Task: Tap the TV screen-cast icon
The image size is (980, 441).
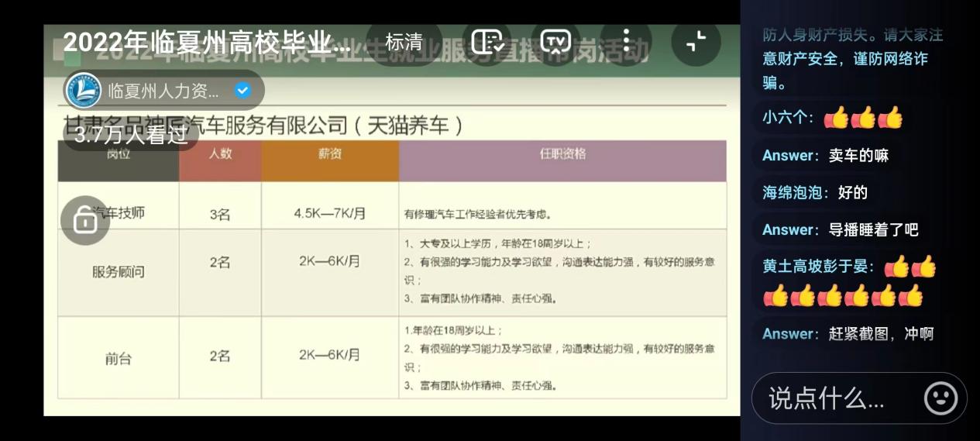Action: tap(555, 42)
